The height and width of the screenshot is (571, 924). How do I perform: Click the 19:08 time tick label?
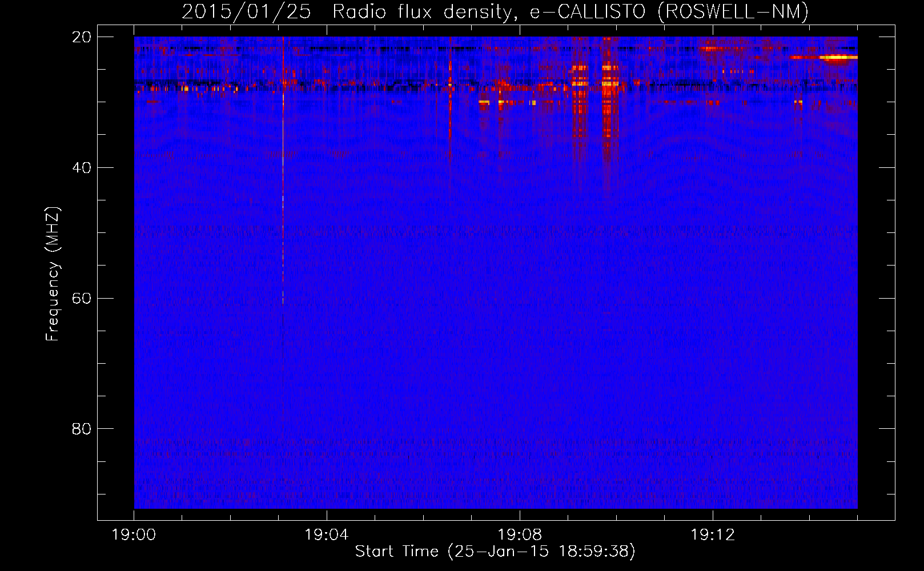(x=520, y=535)
